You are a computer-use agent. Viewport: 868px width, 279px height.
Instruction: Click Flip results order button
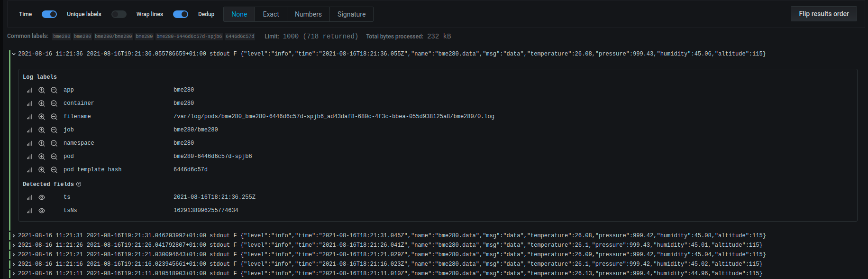(823, 14)
